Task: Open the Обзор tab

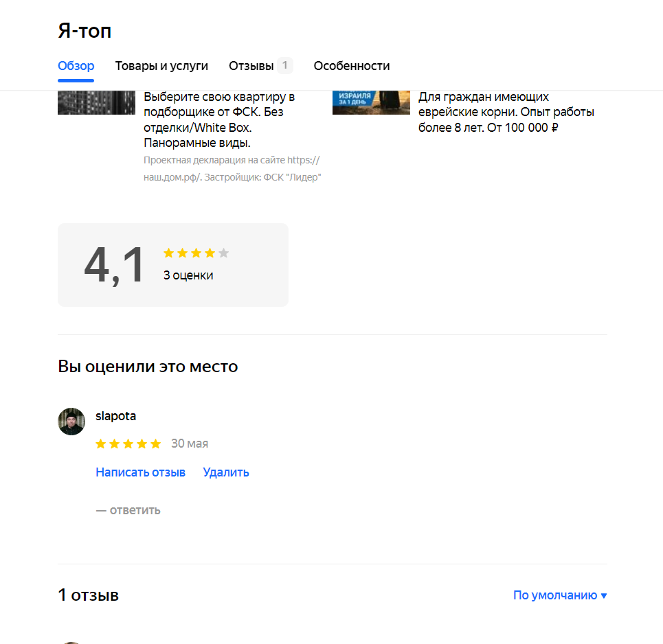Action: pyautogui.click(x=76, y=66)
